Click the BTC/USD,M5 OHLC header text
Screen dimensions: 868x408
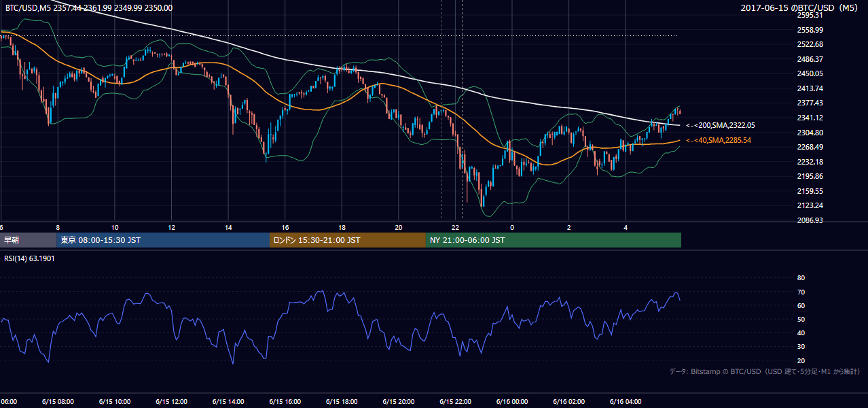tap(88, 8)
